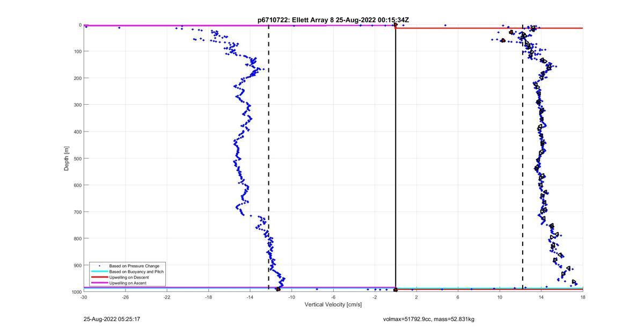Image resolution: width=644 pixels, height=328 pixels.
Task: Click x-axis tick label '-14'
Action: click(x=250, y=297)
